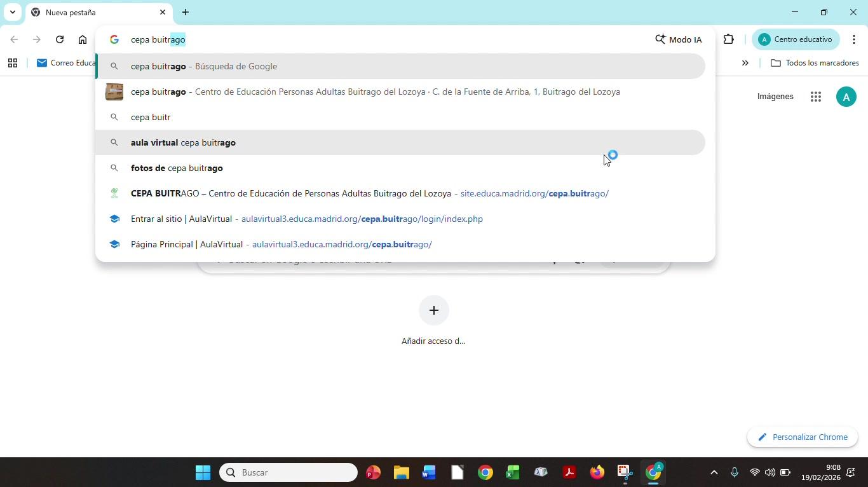
Task: Click the browser forward arrow
Action: (37, 39)
